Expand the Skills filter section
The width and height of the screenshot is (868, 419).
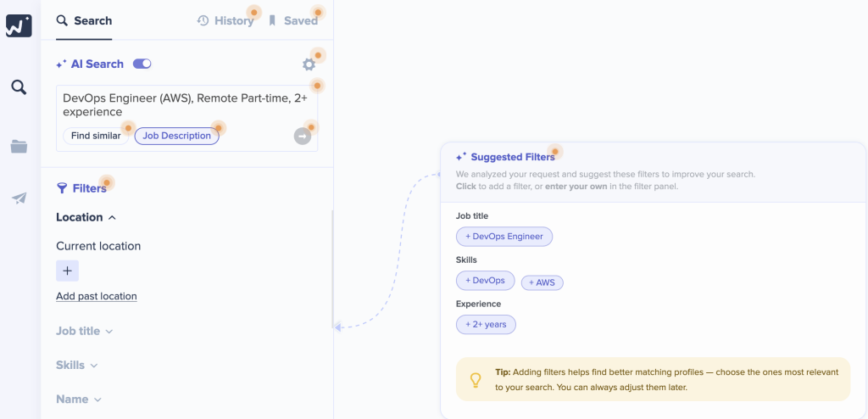coord(77,366)
